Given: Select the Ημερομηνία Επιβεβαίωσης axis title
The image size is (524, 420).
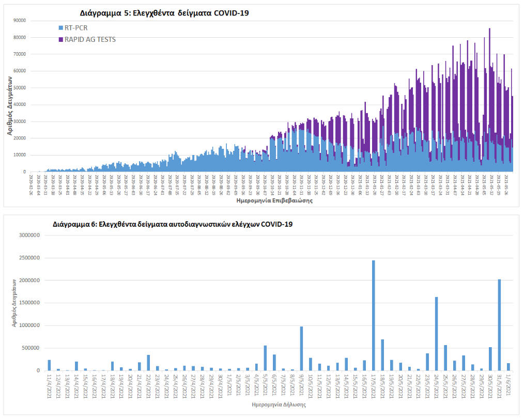Looking at the screenshot, I should point(274,200).
